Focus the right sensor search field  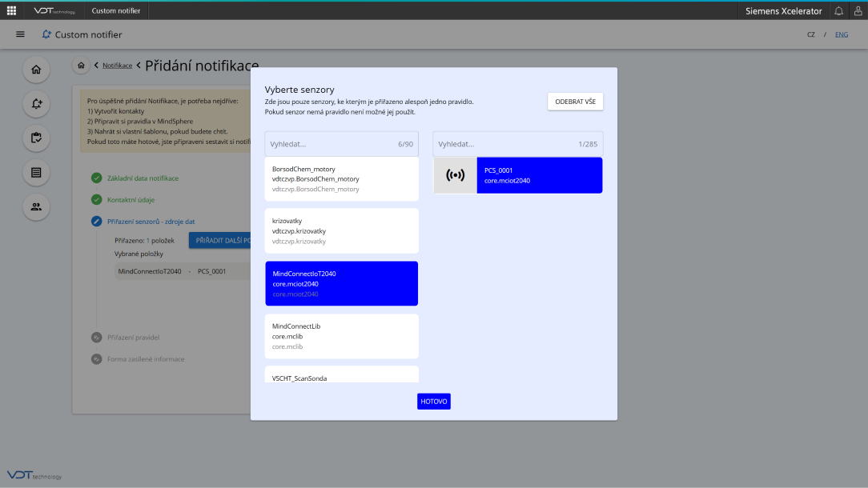point(500,144)
